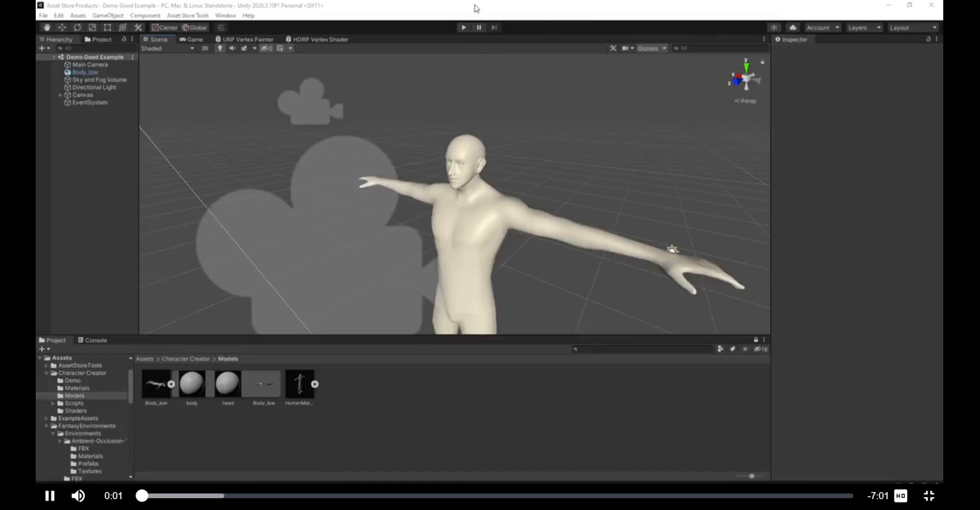Open Collab services sun icon
This screenshot has height=510, width=980.
click(x=774, y=28)
